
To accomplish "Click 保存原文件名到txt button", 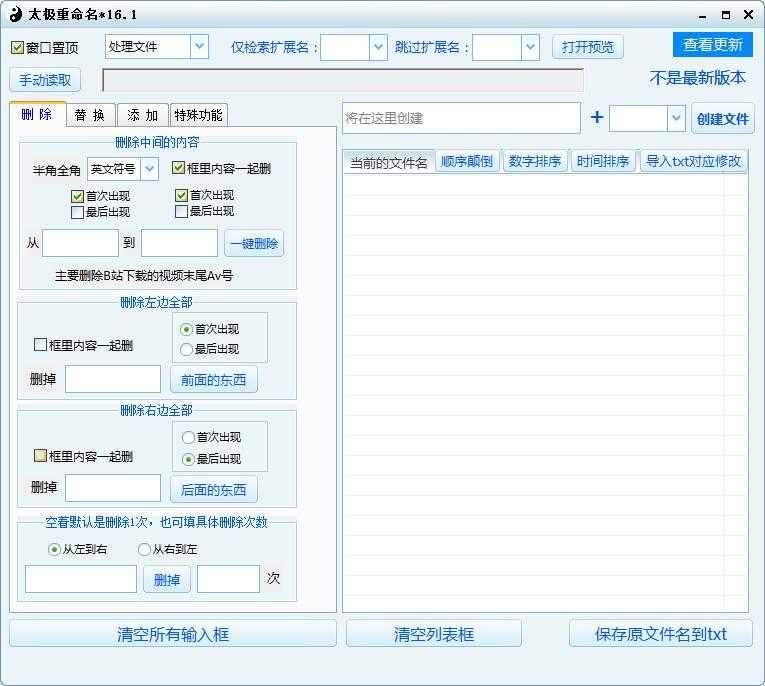I will click(x=661, y=634).
